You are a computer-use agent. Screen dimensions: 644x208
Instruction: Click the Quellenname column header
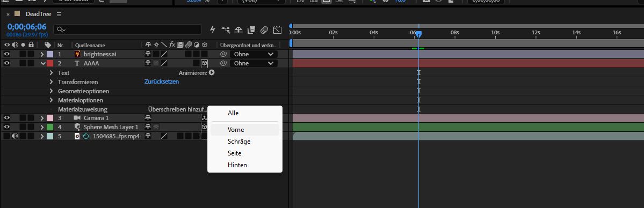click(x=90, y=45)
